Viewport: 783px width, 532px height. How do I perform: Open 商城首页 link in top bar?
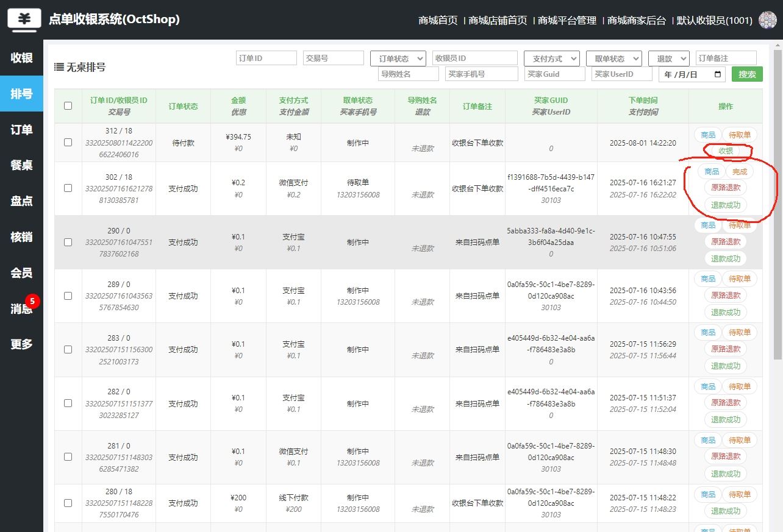click(x=438, y=20)
